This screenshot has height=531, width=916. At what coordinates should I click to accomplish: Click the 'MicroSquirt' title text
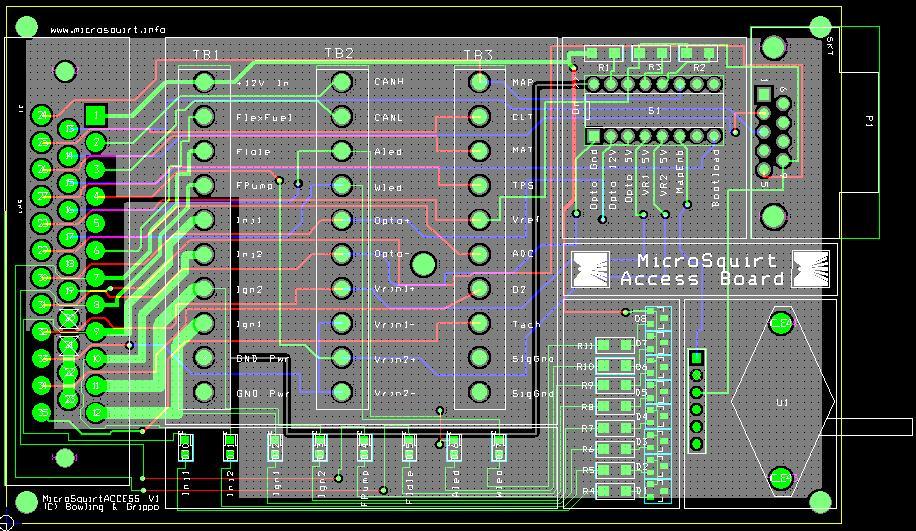click(707, 261)
